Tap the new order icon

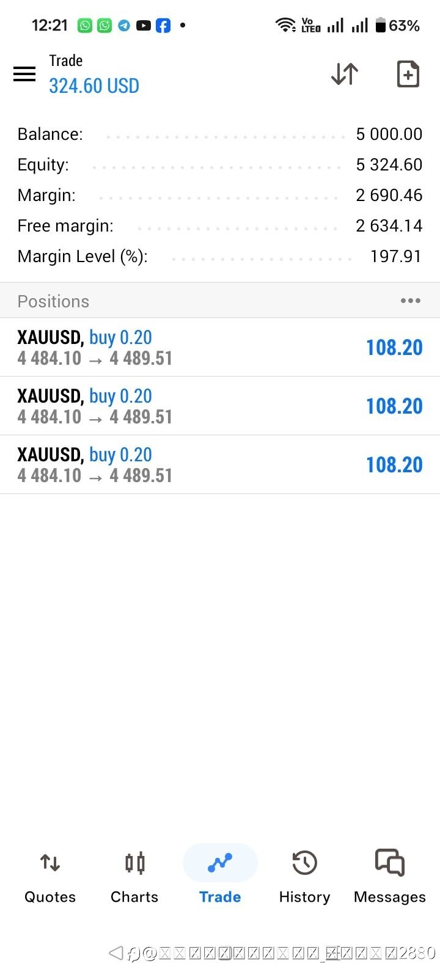[408, 74]
